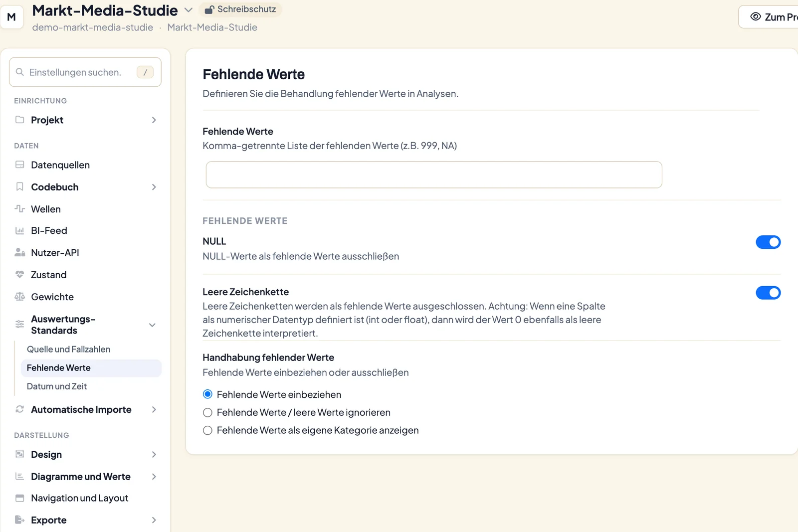Click the M workspace logo icon
The width and height of the screenshot is (798, 532).
pyautogui.click(x=11, y=17)
